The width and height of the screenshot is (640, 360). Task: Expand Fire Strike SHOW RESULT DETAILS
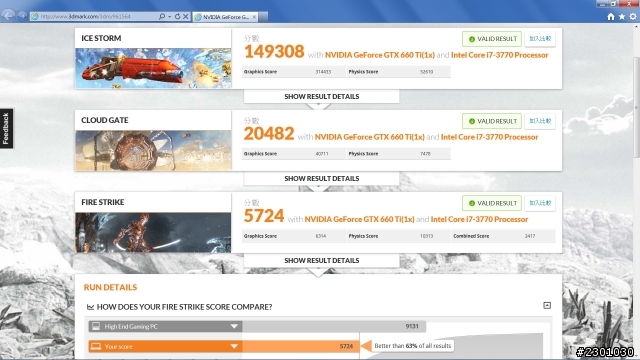(322, 261)
